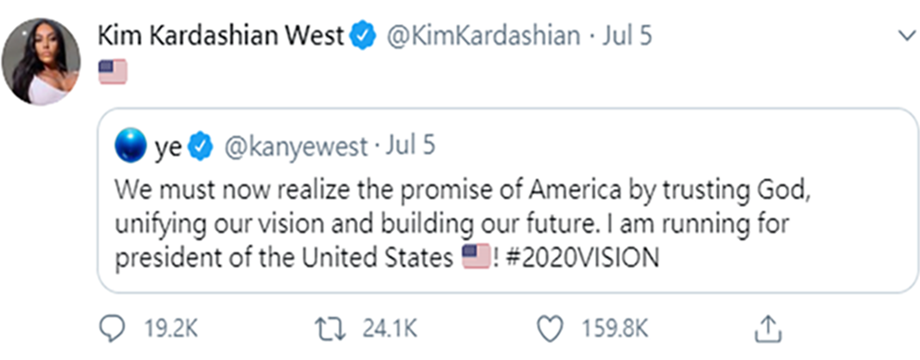Open the Jul 5 timestamp of Kim's tweet

point(626,37)
